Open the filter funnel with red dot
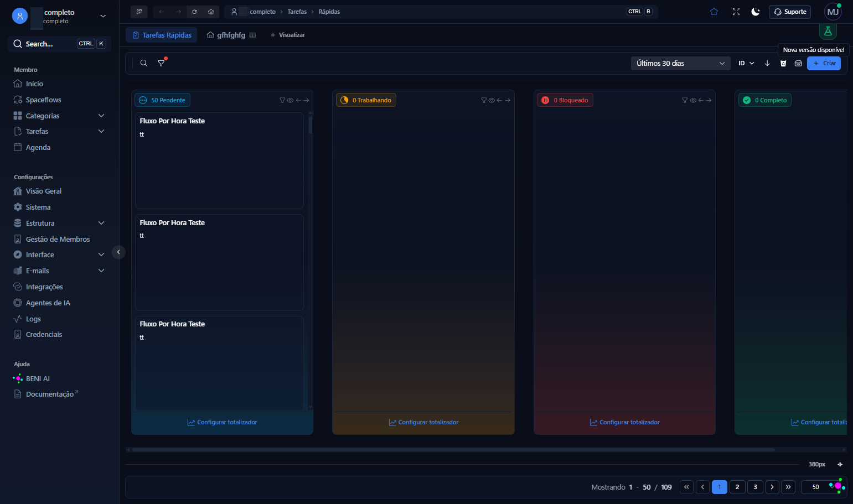 (x=162, y=63)
